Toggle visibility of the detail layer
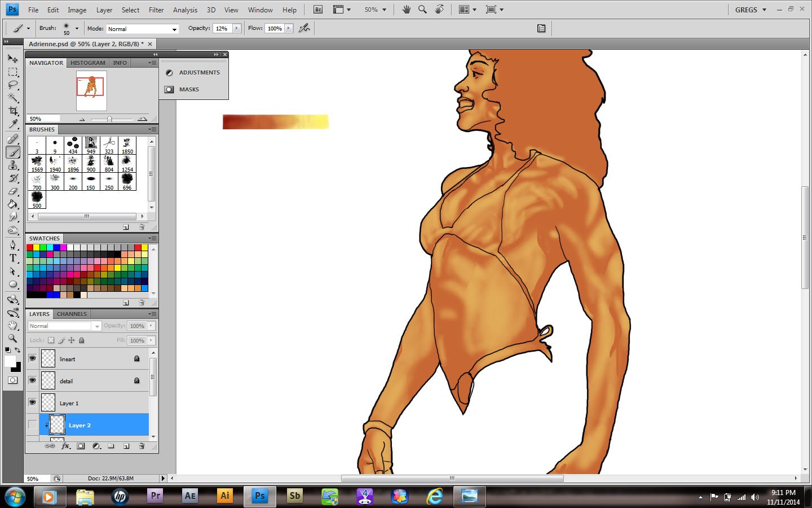Screen dimensions: 812x508 tap(32, 380)
